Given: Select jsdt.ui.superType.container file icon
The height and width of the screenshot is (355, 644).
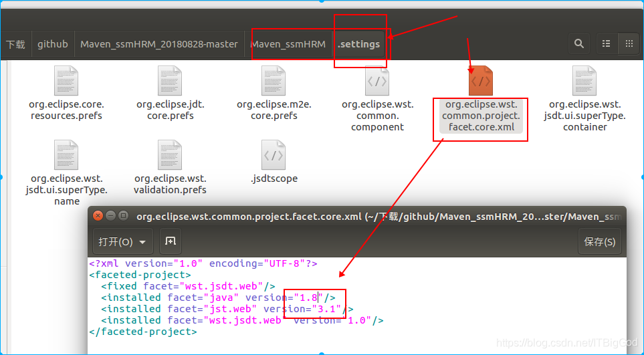Looking at the screenshot, I should click(x=584, y=80).
